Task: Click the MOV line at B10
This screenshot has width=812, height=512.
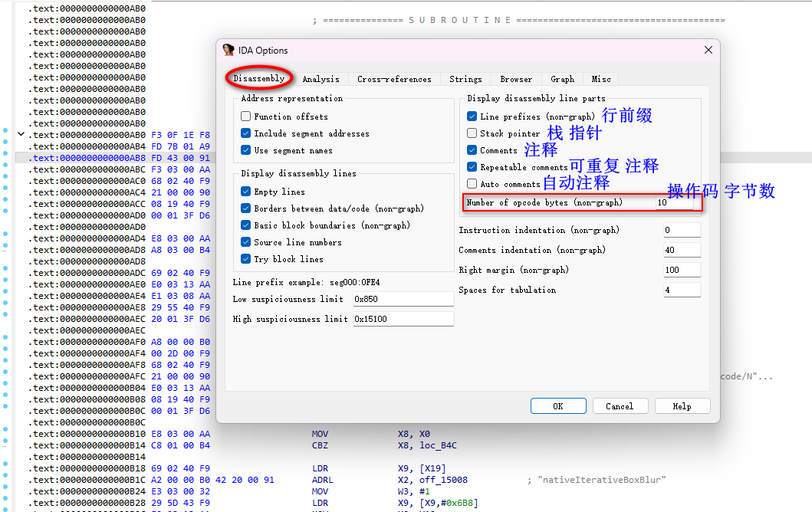Action: pyautogui.click(x=320, y=434)
